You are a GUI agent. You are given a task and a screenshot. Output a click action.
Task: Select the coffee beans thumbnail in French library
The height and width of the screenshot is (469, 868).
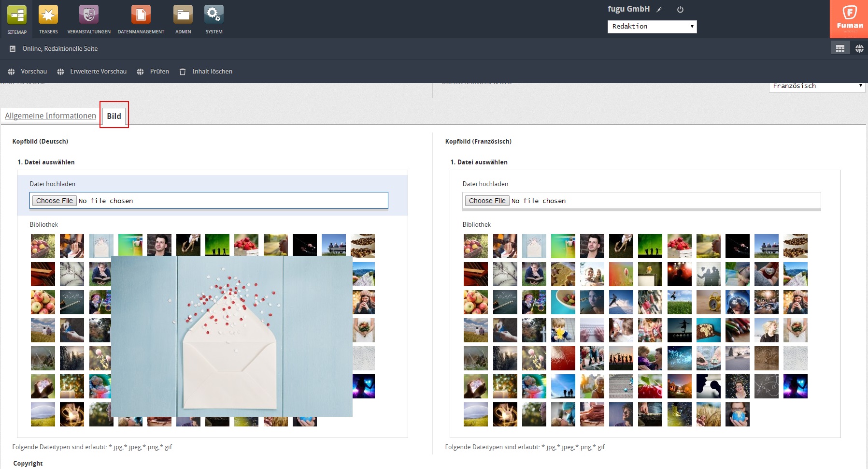tap(795, 246)
